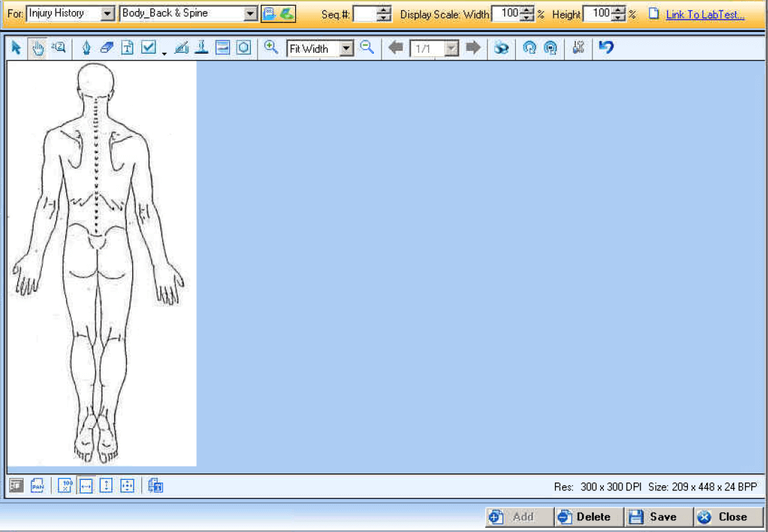Go to next page arrow
The width and height of the screenshot is (768, 532).
[473, 48]
